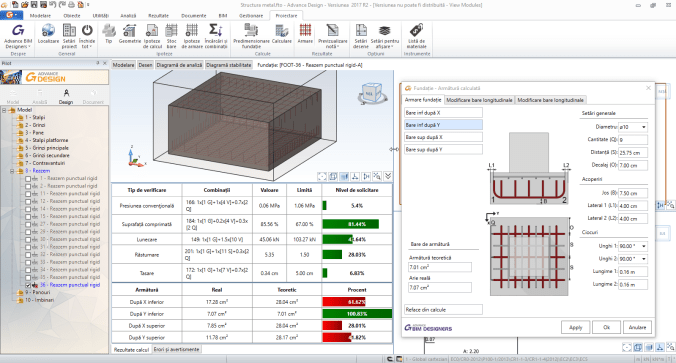Viewport: 676px width, 363px height.
Task: Check 12 - Reazem punctual rigid box
Action: 28,201
